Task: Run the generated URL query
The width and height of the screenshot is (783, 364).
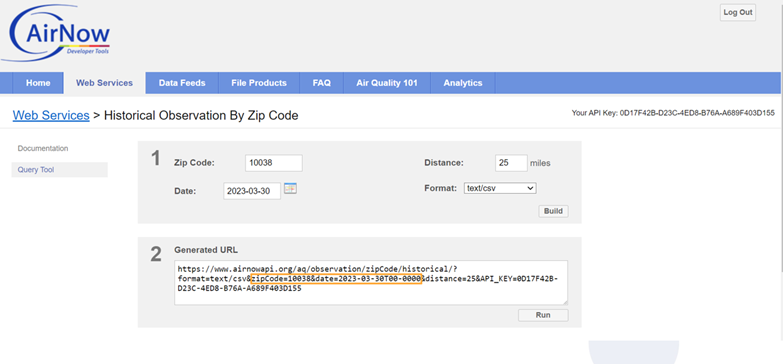Action: click(543, 315)
